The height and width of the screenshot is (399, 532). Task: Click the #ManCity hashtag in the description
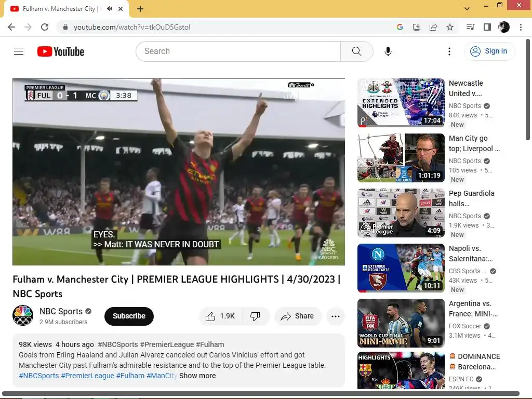pyautogui.click(x=162, y=376)
